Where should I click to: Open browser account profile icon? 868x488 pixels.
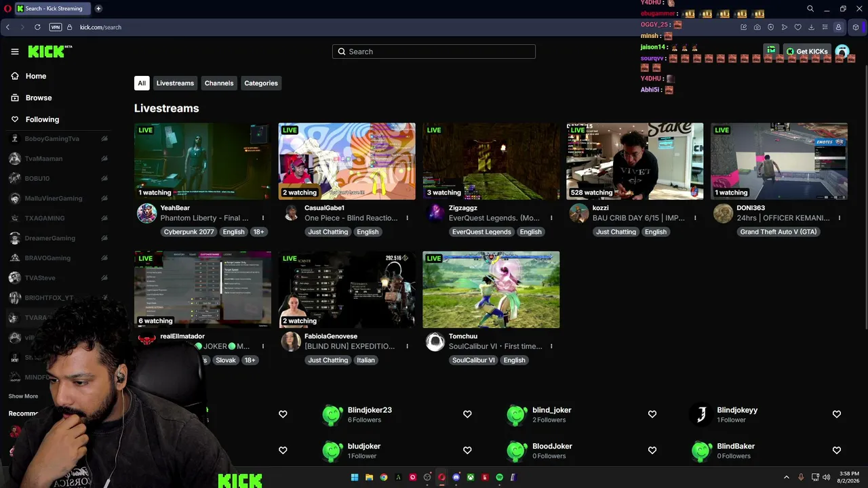(838, 27)
